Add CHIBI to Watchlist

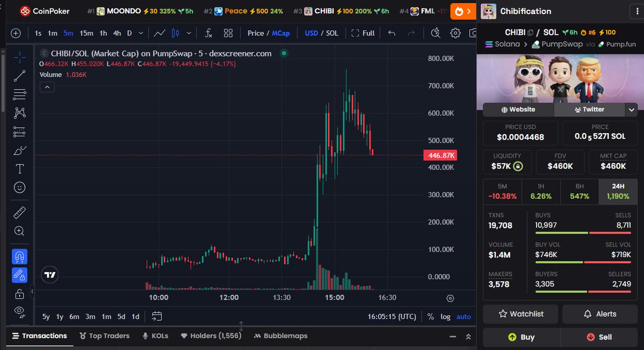520,314
